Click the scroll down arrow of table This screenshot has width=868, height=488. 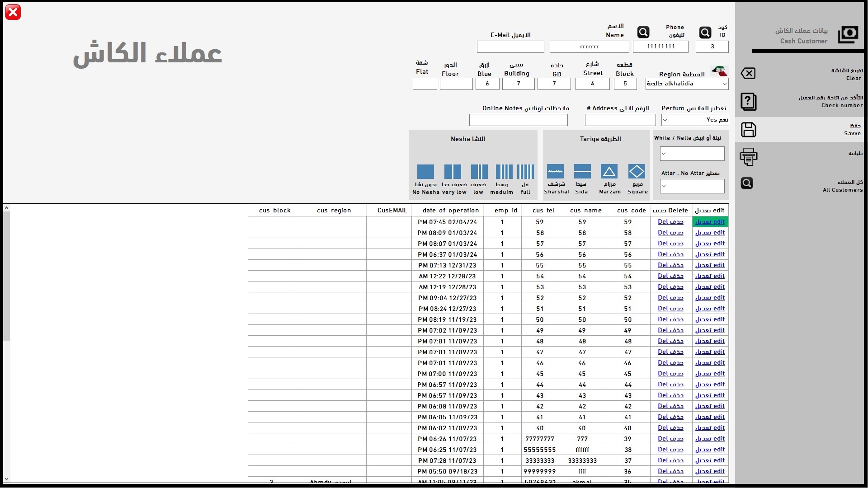tap(6, 479)
